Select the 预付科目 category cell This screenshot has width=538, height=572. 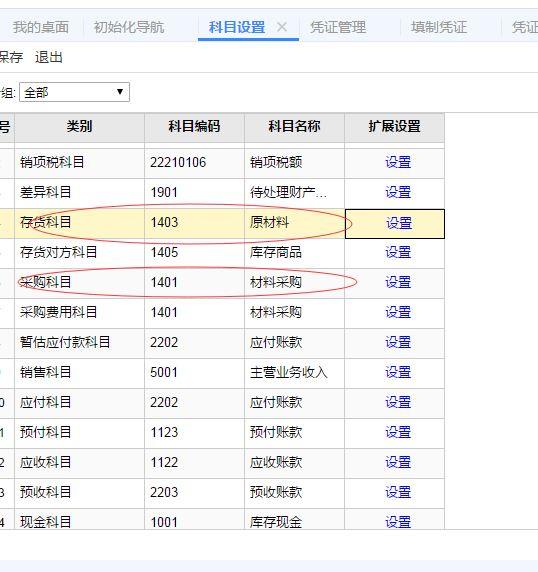tap(80, 433)
